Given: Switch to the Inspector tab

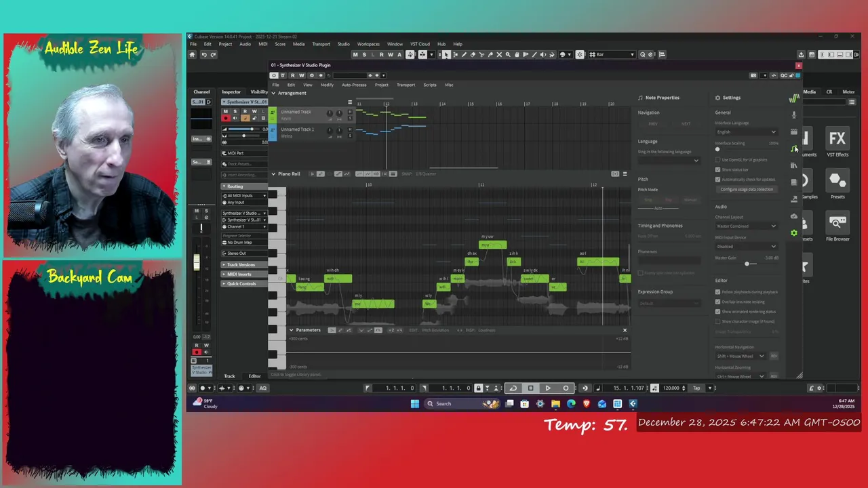Looking at the screenshot, I should coord(231,92).
